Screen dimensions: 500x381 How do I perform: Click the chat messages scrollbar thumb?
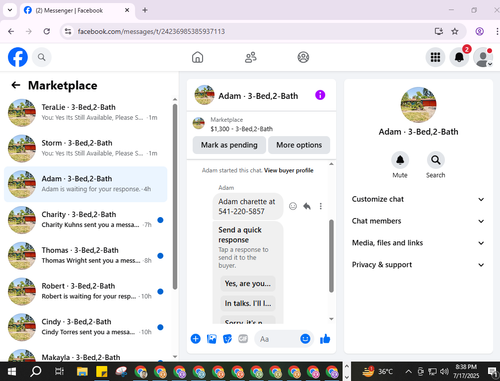coord(331,256)
